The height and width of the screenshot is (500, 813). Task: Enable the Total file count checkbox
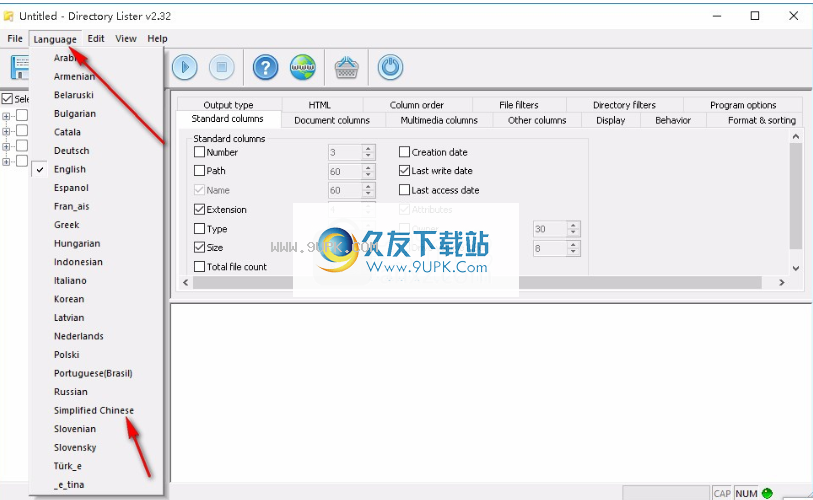click(199, 267)
